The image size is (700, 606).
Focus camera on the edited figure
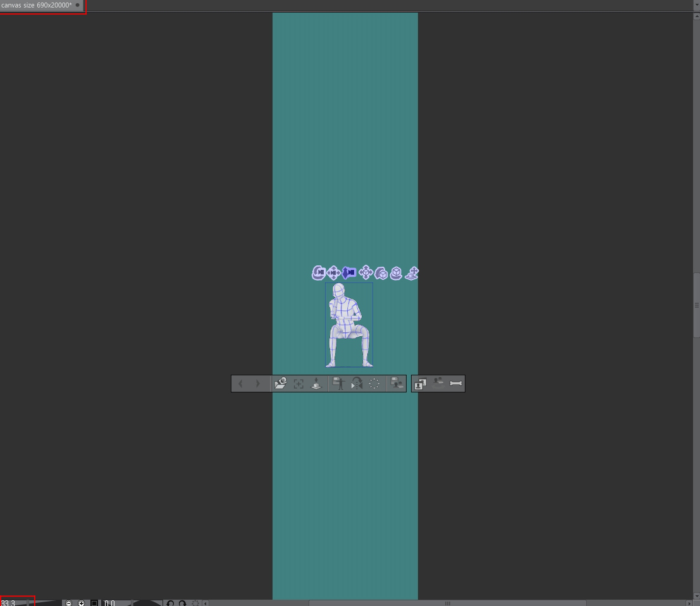298,384
